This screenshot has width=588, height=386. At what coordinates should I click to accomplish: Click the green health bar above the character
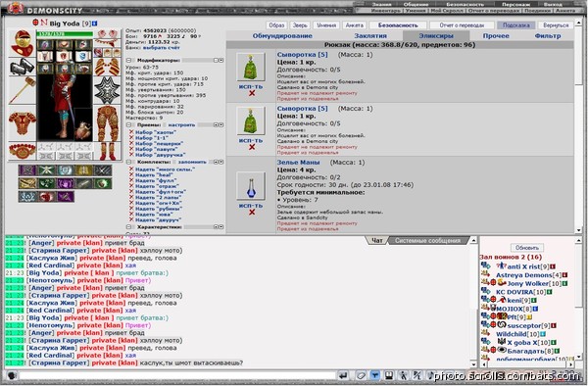65,33
